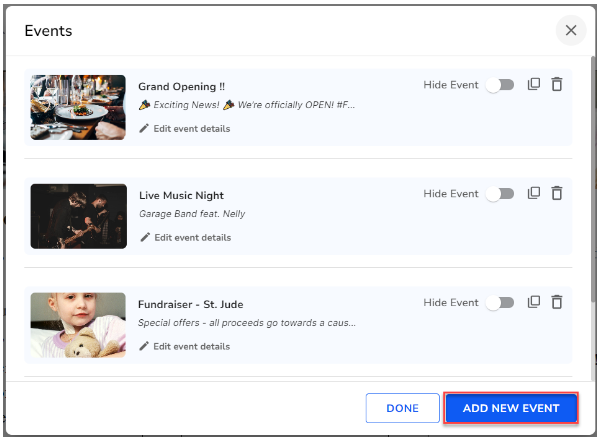The width and height of the screenshot is (600, 438).
Task: Select the Grand Opening event thumbnail
Action: [x=78, y=107]
